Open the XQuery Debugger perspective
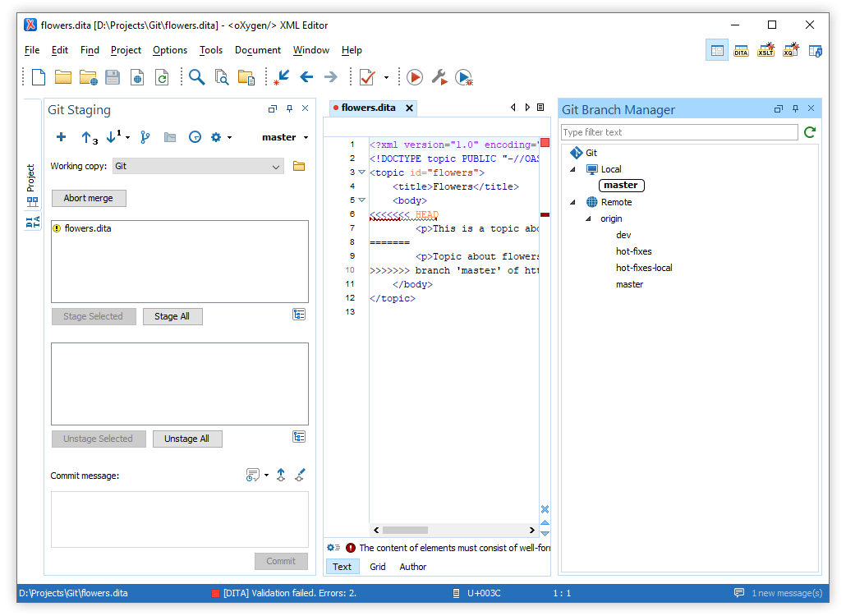 tap(790, 50)
